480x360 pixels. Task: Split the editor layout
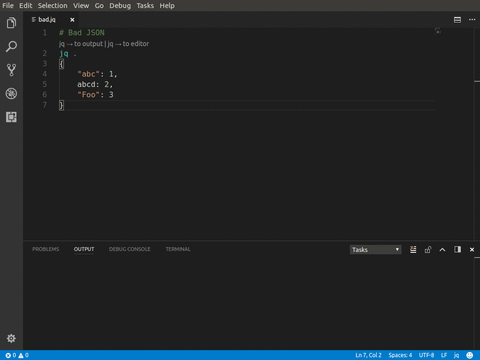pos(457,20)
